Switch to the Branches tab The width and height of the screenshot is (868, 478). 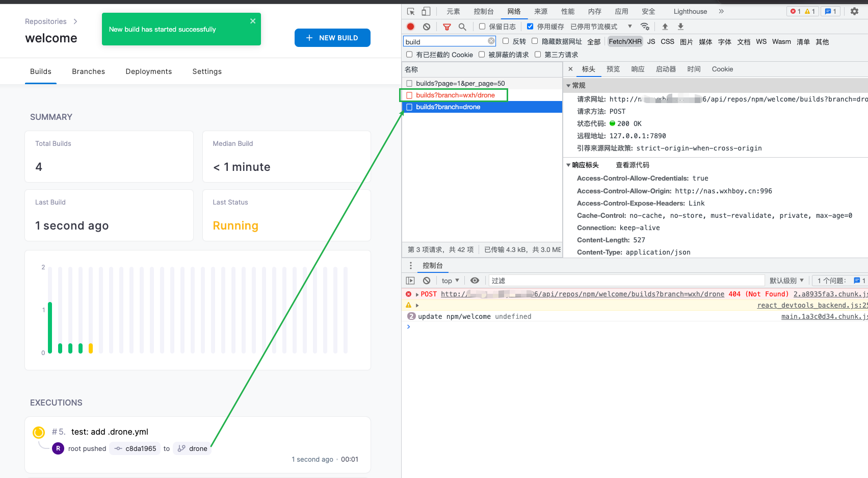click(x=88, y=71)
